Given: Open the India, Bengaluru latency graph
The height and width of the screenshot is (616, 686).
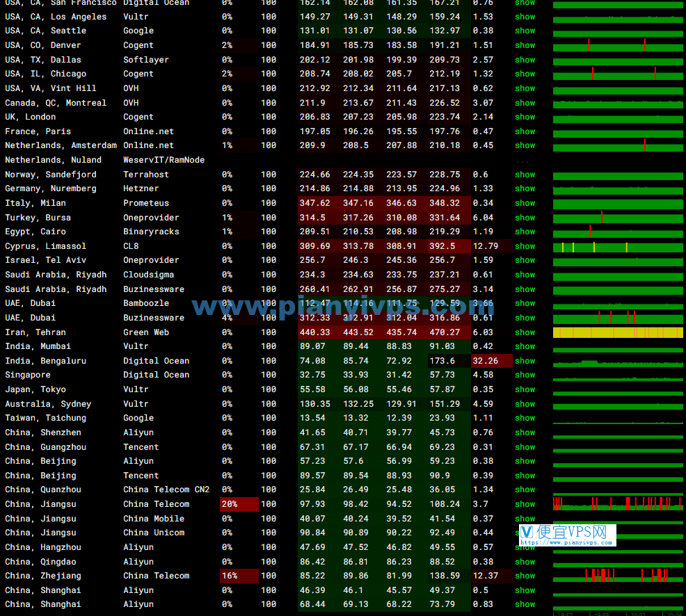Looking at the screenshot, I should 618,362.
